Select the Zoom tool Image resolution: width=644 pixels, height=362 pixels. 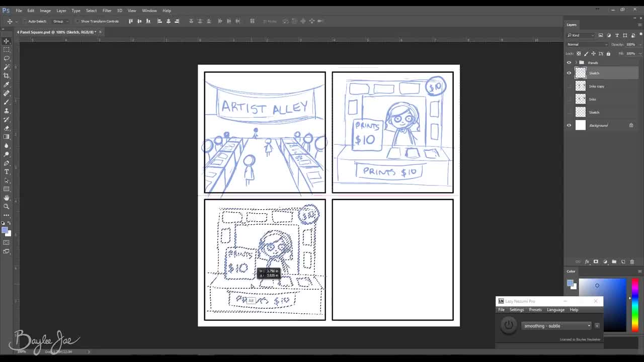7,207
